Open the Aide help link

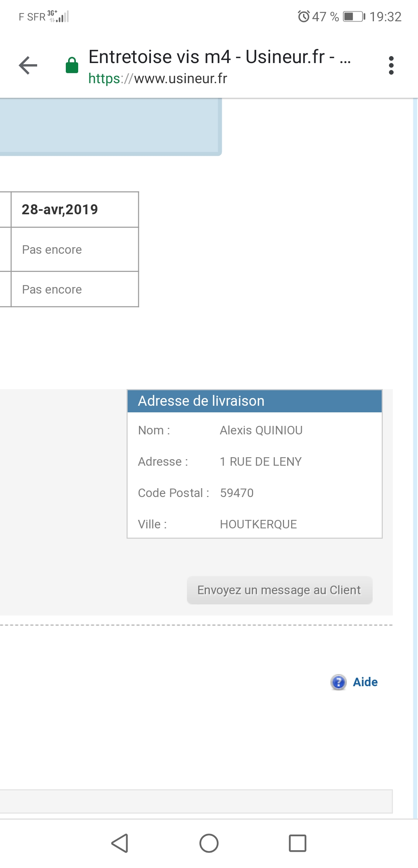click(x=365, y=682)
